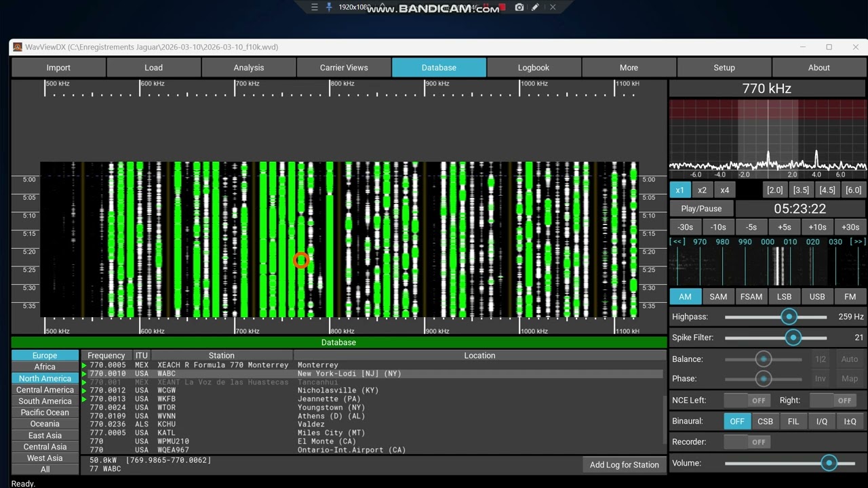The image size is (868, 488).
Task: Open the Bandicam hamburger menu icon
Action: click(x=314, y=7)
